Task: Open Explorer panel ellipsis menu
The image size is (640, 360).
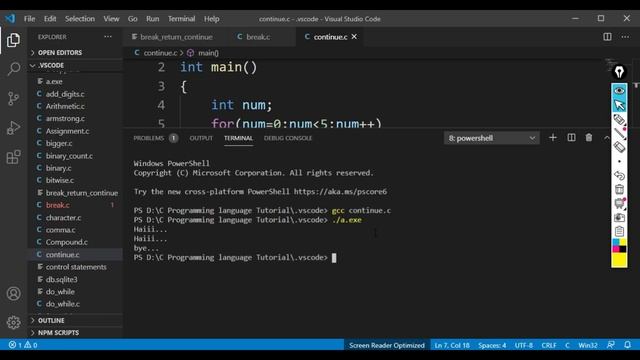Action: point(108,37)
